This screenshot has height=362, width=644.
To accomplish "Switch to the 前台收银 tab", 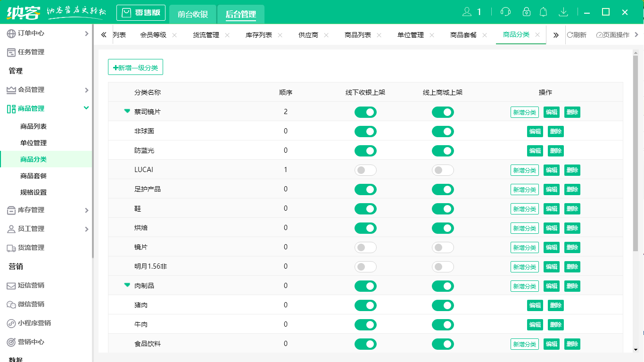I will pos(193,14).
